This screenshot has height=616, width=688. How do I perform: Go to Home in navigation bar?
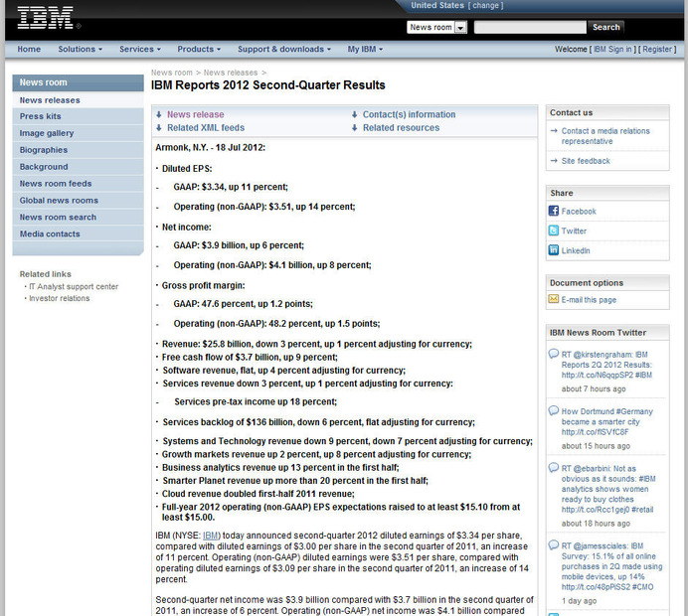tap(29, 49)
